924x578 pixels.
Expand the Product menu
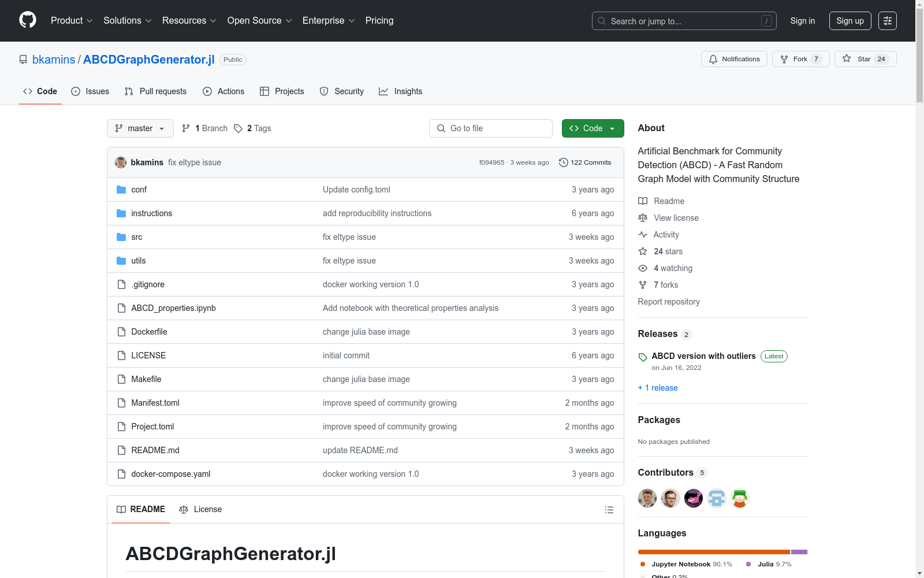[x=72, y=21]
